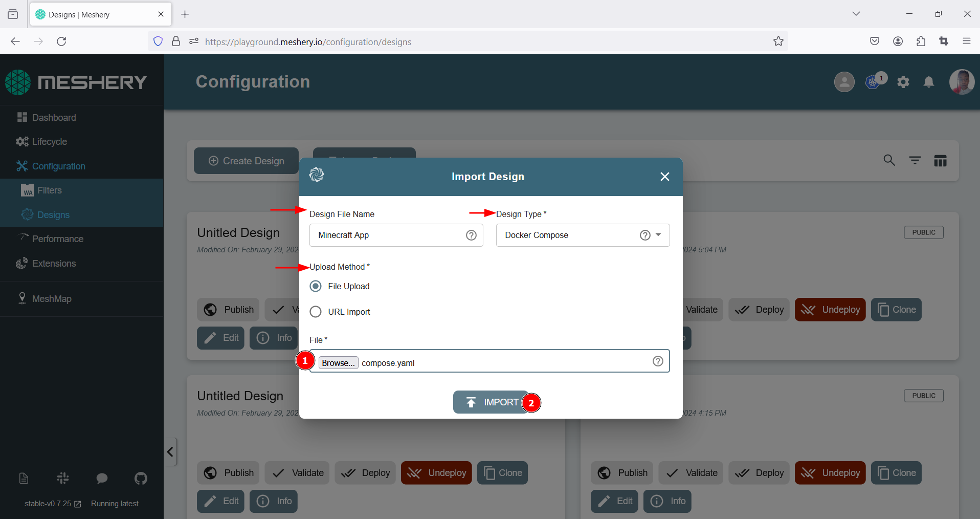980x519 pixels.
Task: Click the IMPORT button
Action: click(491, 402)
